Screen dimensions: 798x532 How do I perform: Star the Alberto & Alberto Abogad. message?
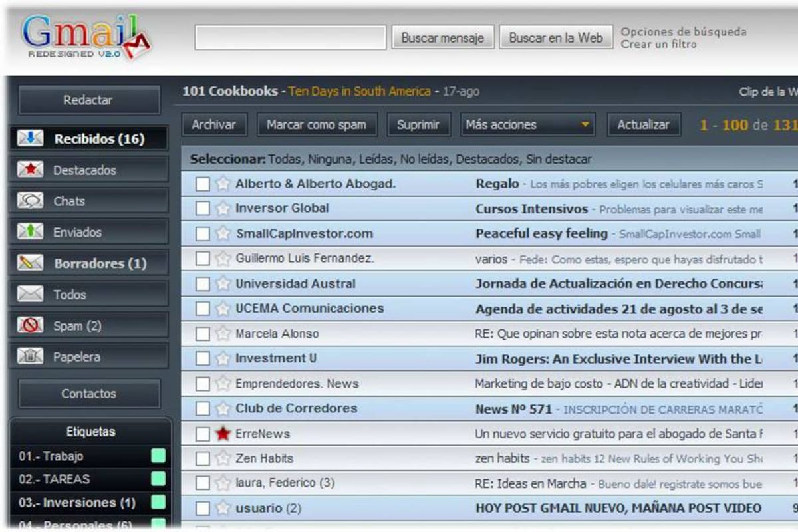223,184
